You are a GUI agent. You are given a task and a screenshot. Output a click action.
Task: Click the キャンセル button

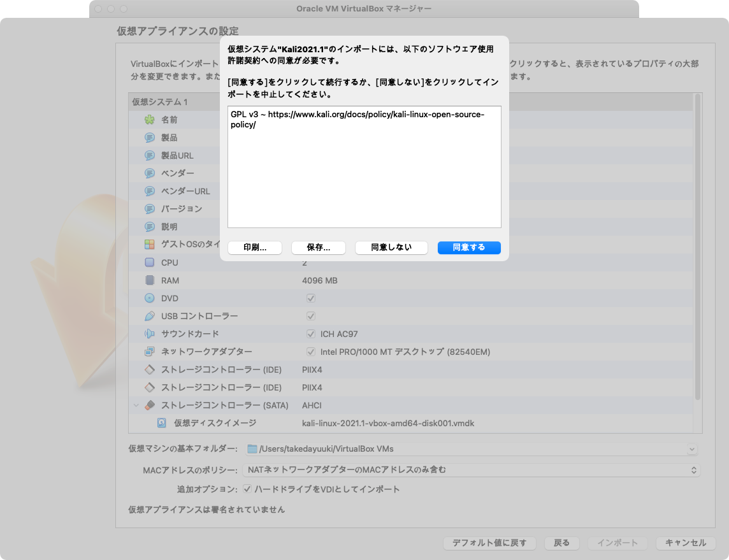click(686, 543)
